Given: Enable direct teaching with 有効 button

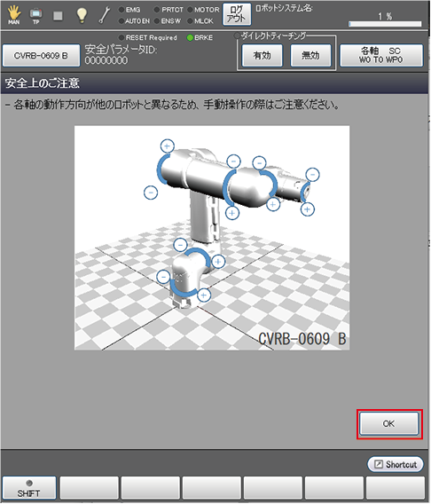Looking at the screenshot, I should point(263,55).
